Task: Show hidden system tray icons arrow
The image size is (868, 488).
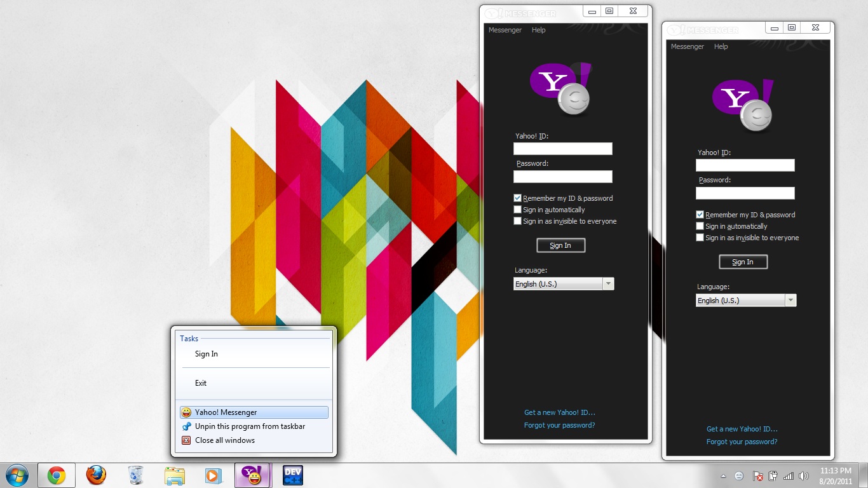Action: [x=723, y=476]
